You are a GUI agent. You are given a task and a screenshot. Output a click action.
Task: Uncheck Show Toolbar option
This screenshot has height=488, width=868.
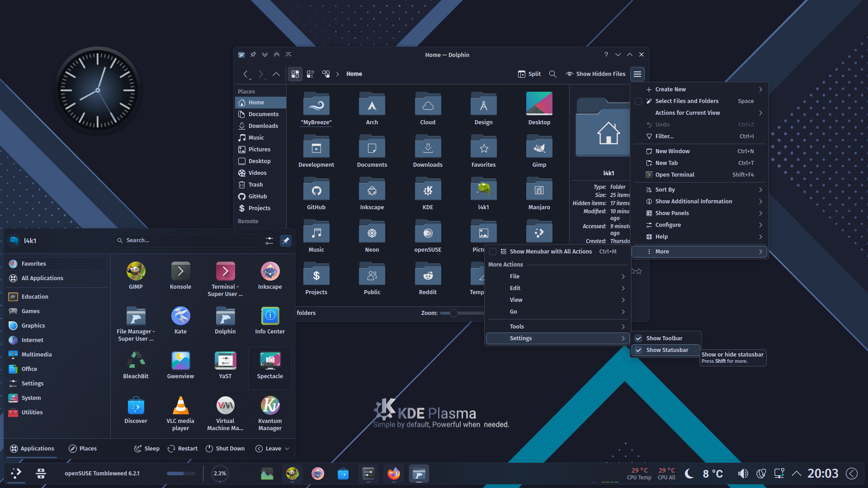click(x=666, y=338)
